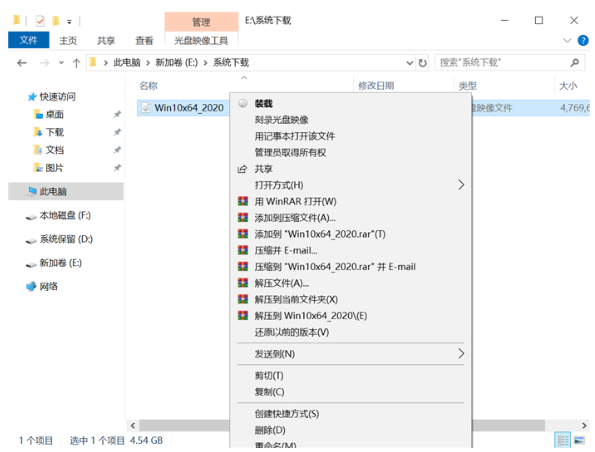Click the Win10x64_2020 file icon

[x=146, y=108]
